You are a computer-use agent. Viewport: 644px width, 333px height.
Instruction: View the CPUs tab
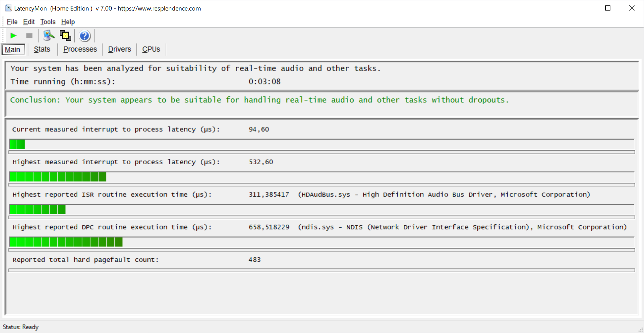(151, 50)
